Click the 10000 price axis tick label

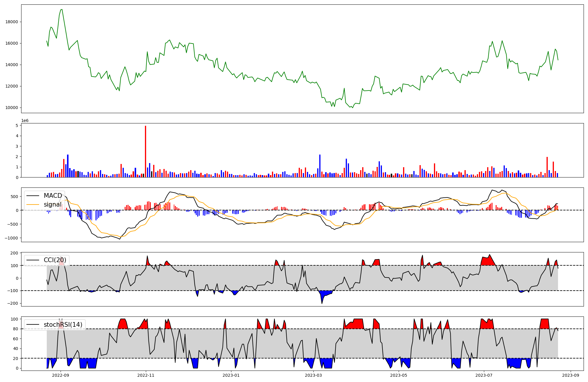click(11, 108)
